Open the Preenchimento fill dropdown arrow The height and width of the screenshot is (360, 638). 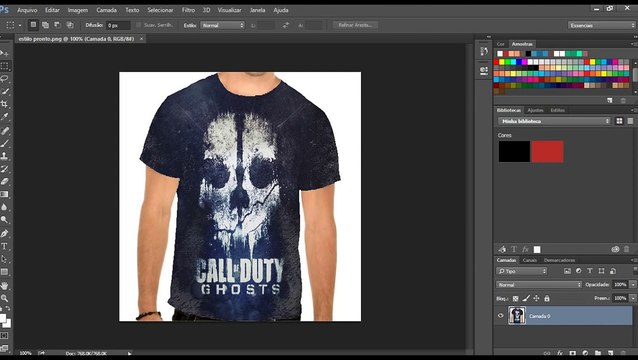(633, 298)
